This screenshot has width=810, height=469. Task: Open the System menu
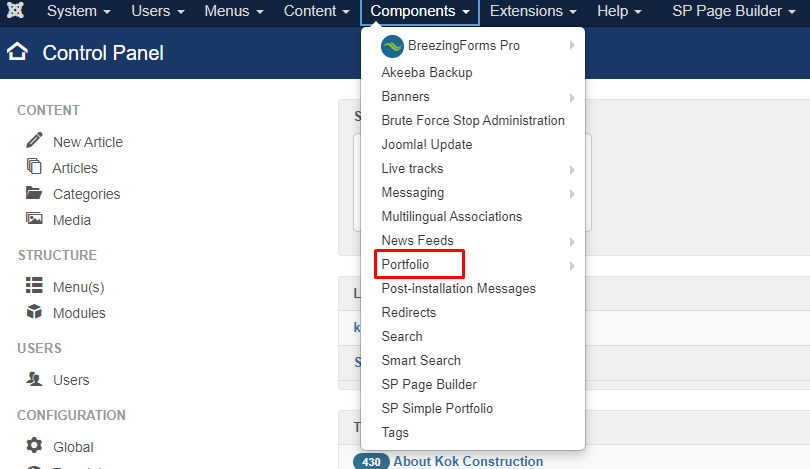79,11
